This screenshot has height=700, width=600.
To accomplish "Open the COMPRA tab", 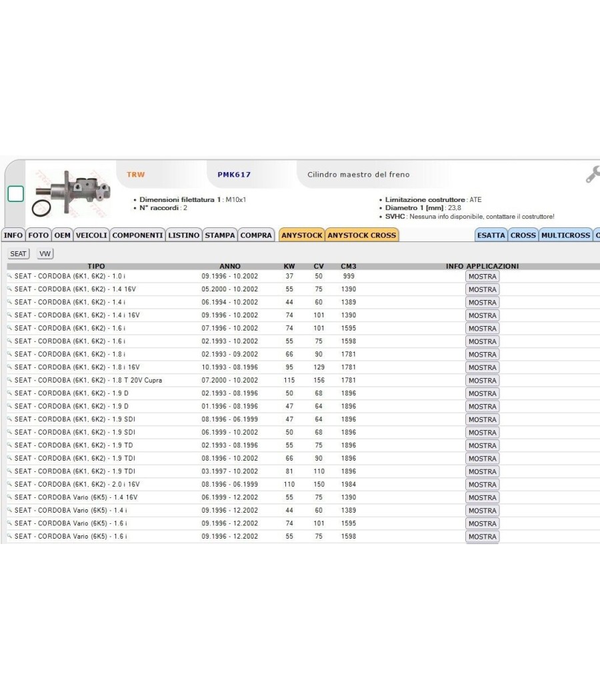I will coord(256,235).
